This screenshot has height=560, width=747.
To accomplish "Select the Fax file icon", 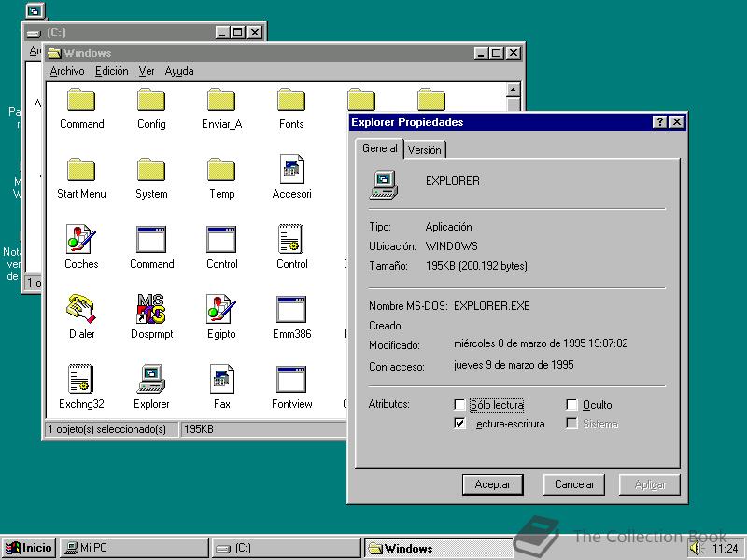I will click(222, 379).
